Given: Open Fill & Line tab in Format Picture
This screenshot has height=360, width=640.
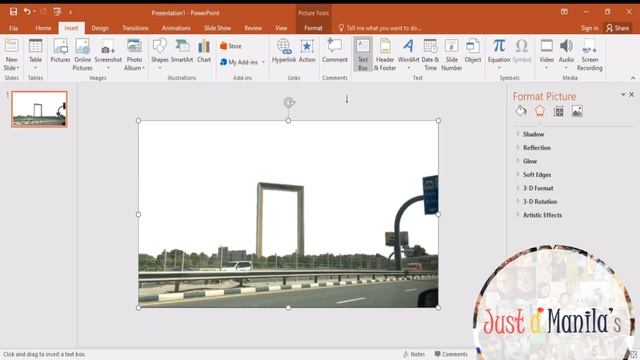Looking at the screenshot, I should tap(521, 111).
